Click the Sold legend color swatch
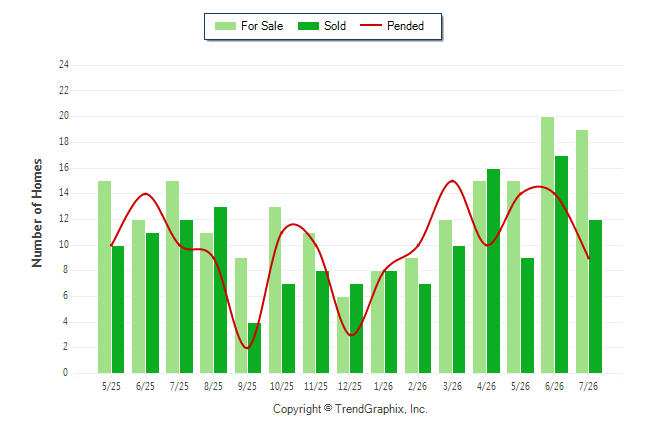 [308, 26]
